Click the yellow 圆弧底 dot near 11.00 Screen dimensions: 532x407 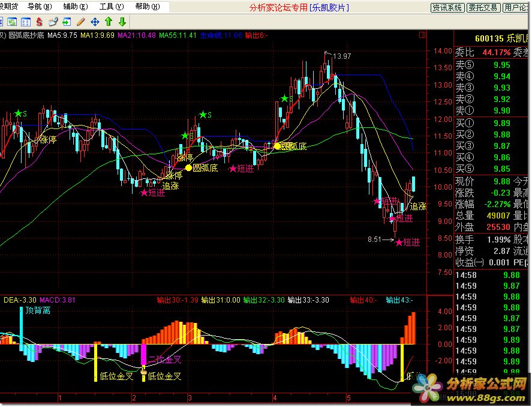(277, 146)
